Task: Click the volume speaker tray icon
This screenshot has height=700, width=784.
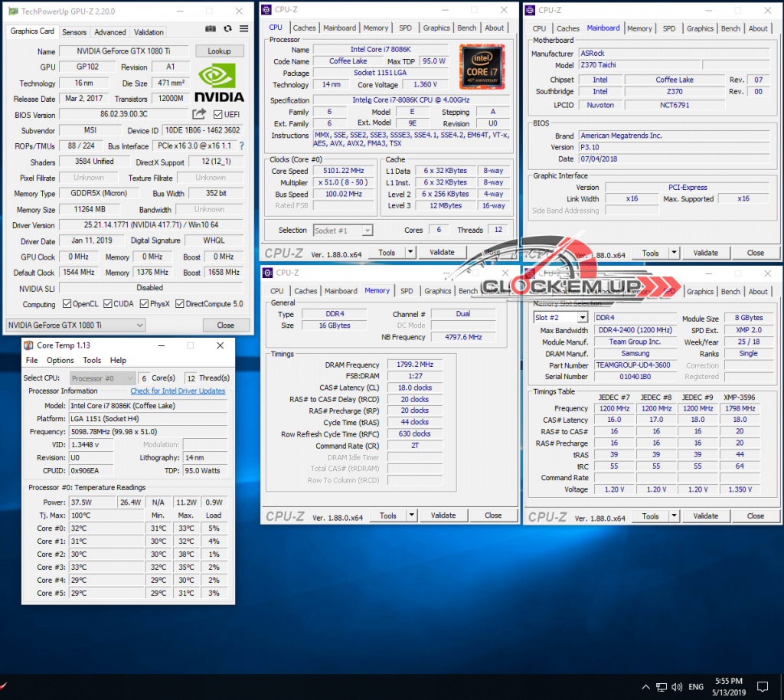Action: (676, 686)
